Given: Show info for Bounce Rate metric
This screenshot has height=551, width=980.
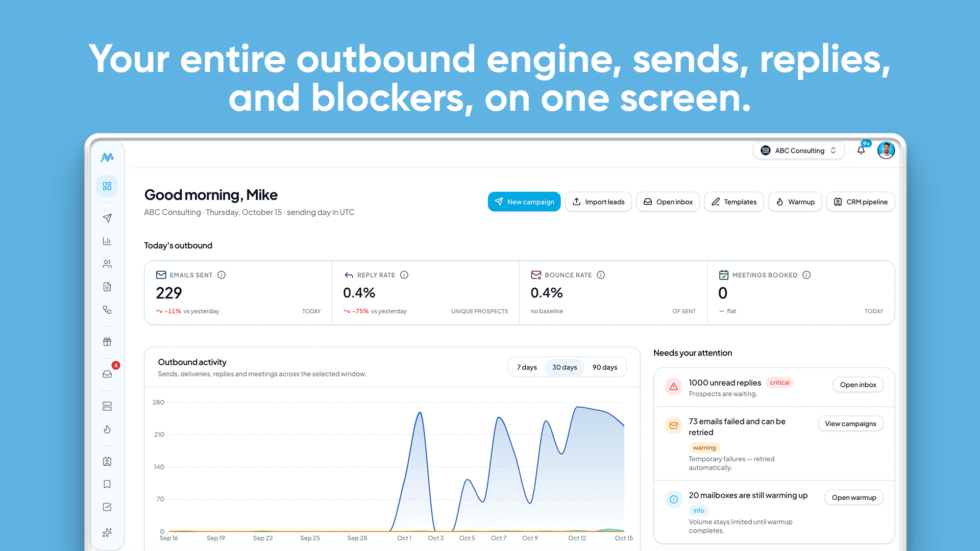Looking at the screenshot, I should (601, 275).
